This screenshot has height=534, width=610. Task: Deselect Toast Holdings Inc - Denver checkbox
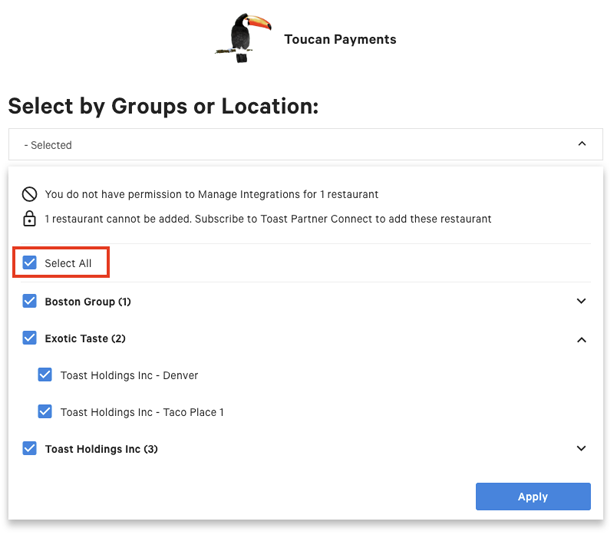tap(45, 375)
